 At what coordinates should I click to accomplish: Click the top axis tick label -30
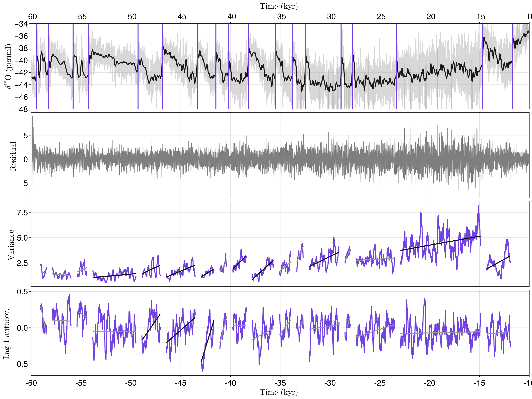click(330, 17)
